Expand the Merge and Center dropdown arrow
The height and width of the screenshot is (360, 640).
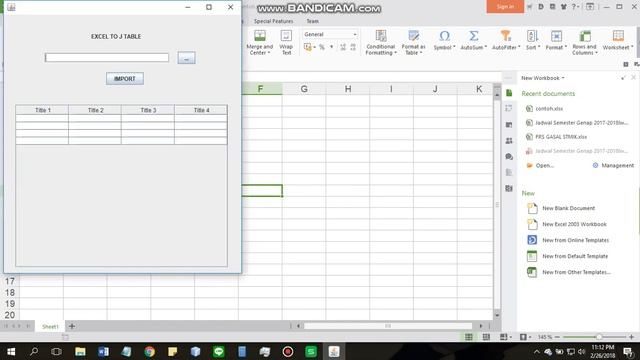point(269,53)
